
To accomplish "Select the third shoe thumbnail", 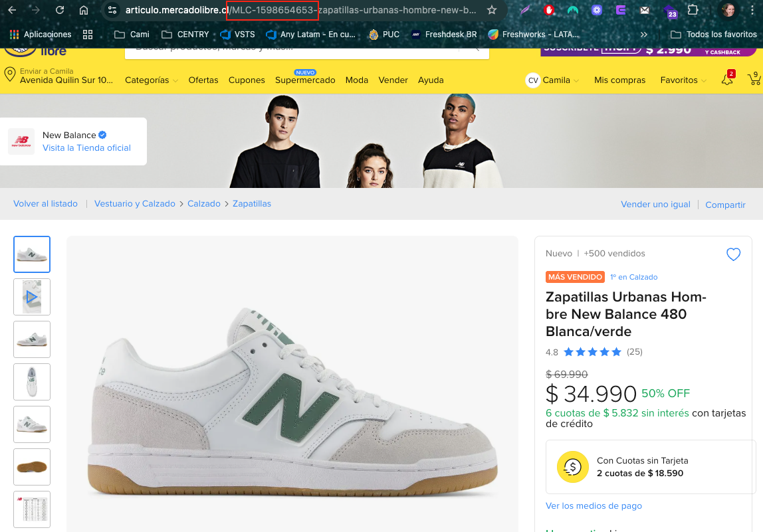I will pos(32,339).
